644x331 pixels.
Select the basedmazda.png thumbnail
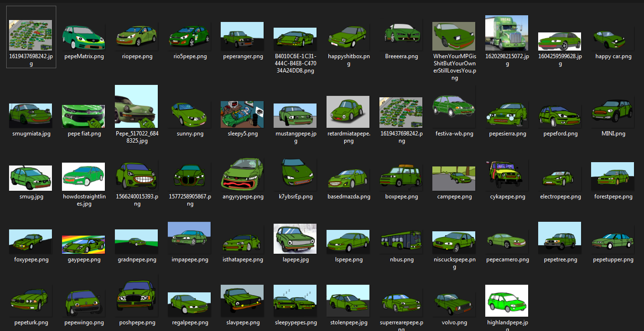(348, 178)
